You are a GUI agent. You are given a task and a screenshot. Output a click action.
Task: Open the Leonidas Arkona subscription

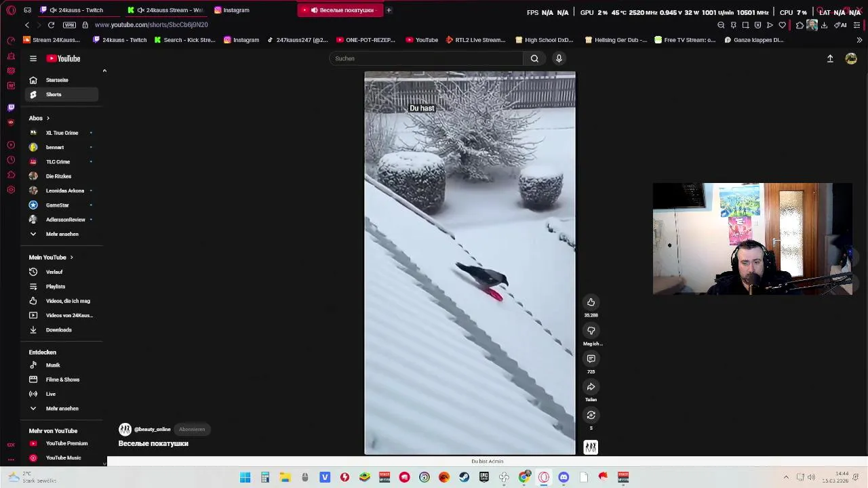click(x=62, y=190)
